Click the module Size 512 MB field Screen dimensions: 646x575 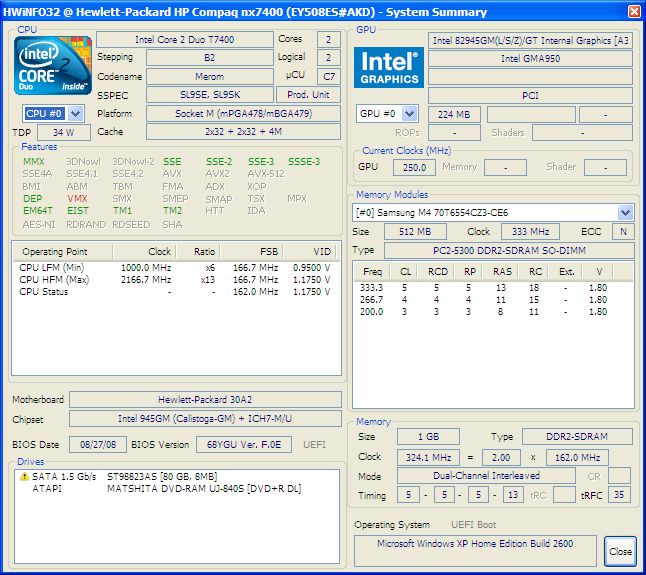tap(415, 231)
